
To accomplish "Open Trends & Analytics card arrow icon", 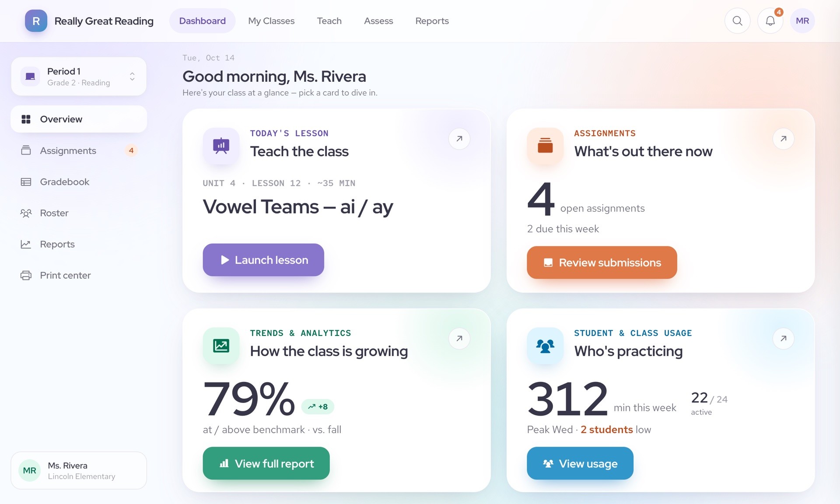I will [459, 338].
